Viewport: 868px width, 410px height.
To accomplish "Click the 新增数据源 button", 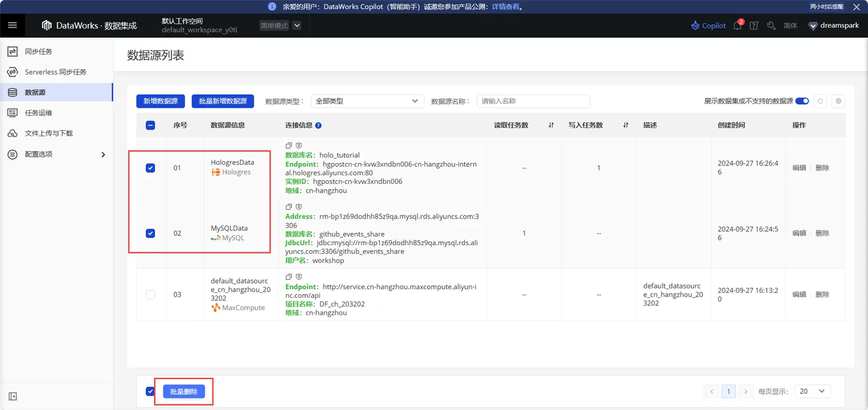I will (161, 101).
